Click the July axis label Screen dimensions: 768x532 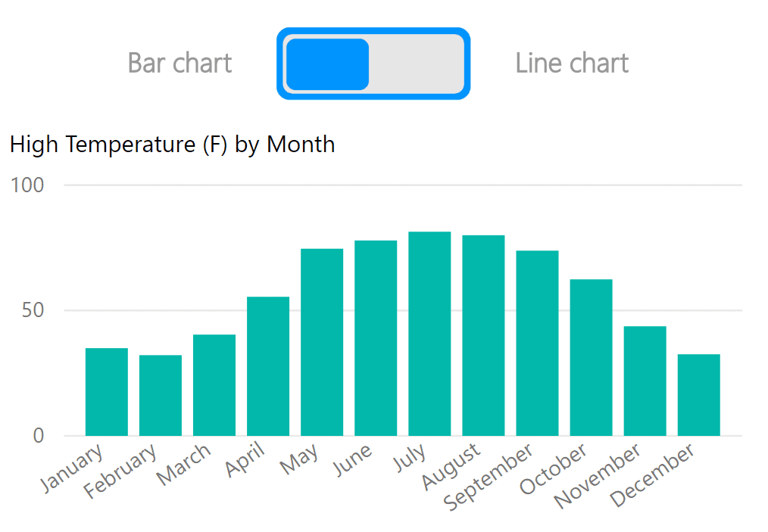pos(410,456)
